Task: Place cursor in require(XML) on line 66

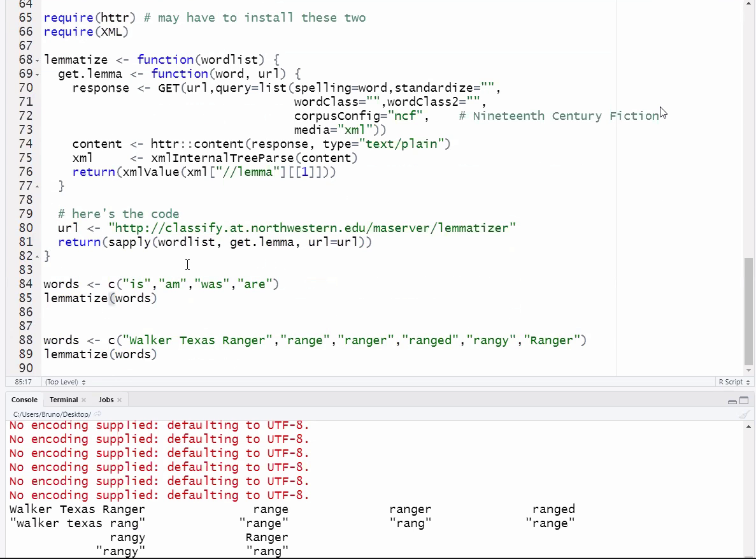Action: coord(86,32)
